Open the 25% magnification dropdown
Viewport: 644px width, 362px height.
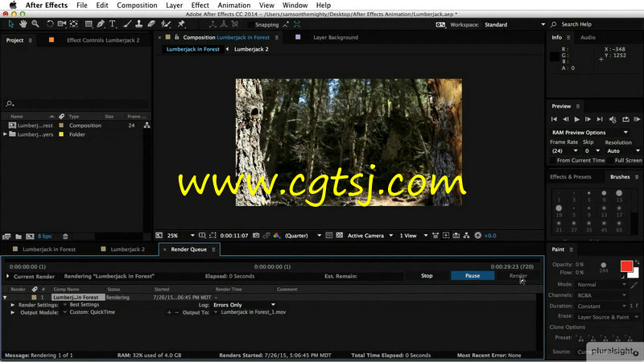[x=180, y=236]
